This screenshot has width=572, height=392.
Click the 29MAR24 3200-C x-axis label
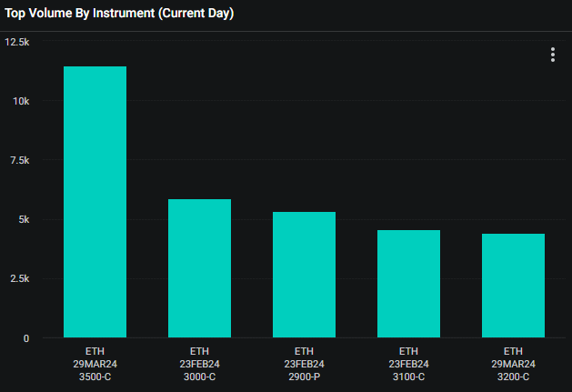[x=513, y=364]
